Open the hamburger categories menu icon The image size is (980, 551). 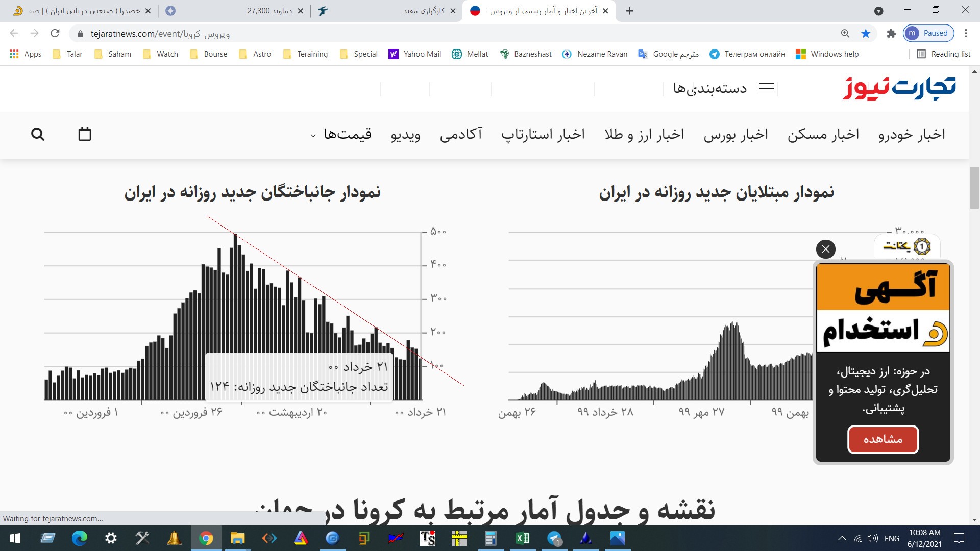click(x=767, y=88)
